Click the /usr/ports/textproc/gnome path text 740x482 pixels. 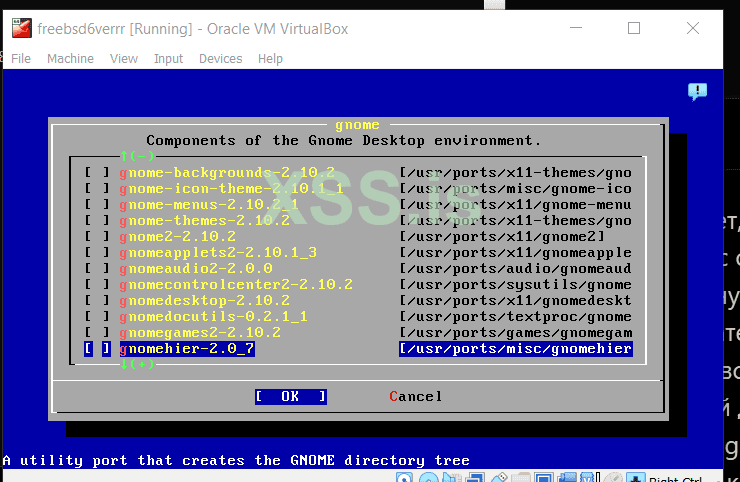click(x=516, y=317)
